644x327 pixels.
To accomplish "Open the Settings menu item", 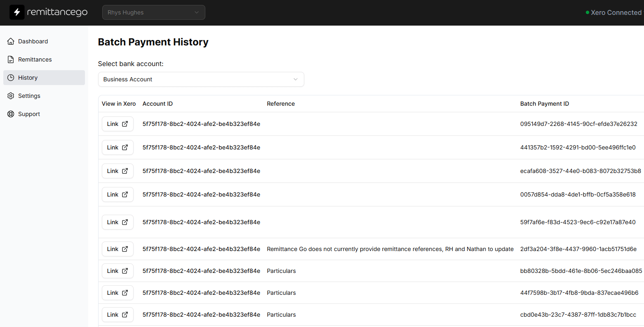I will (29, 96).
